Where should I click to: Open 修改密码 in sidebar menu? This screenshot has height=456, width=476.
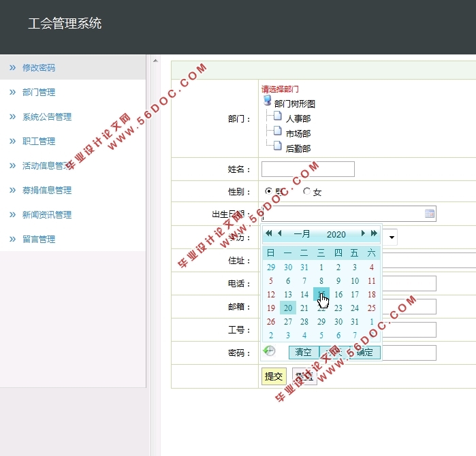tap(39, 67)
